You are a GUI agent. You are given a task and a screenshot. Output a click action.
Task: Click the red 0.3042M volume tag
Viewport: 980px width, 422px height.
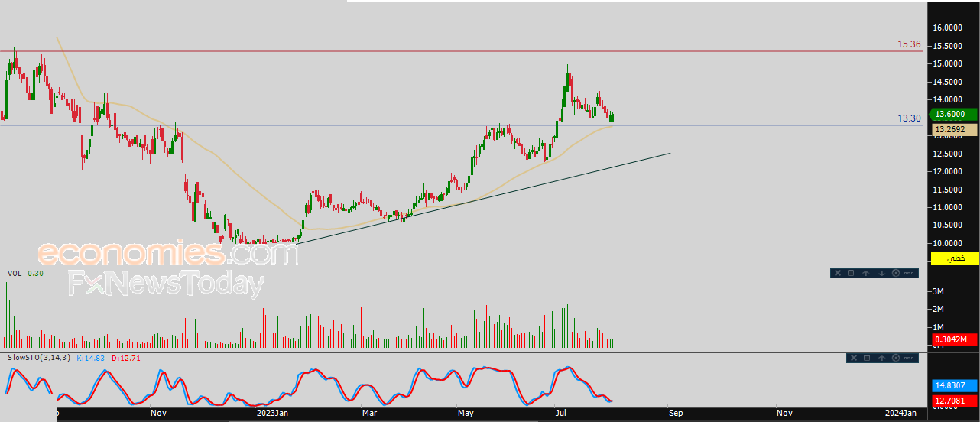[x=955, y=339]
